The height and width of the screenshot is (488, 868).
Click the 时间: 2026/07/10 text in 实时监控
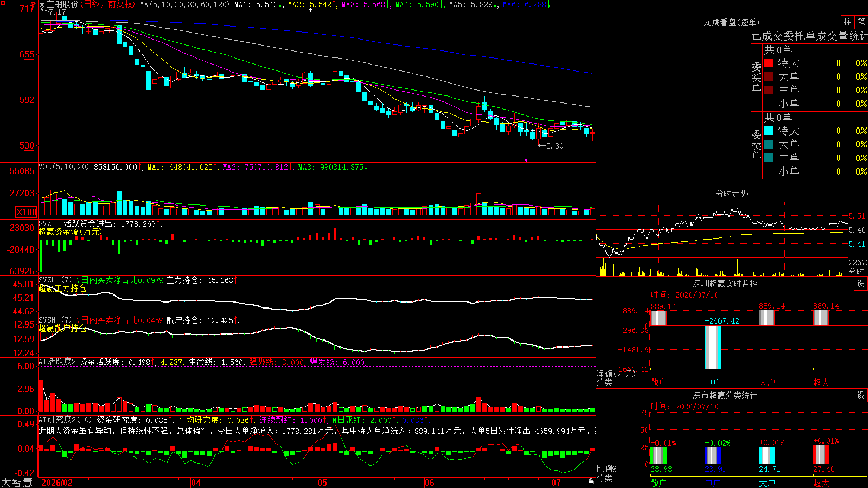point(685,295)
